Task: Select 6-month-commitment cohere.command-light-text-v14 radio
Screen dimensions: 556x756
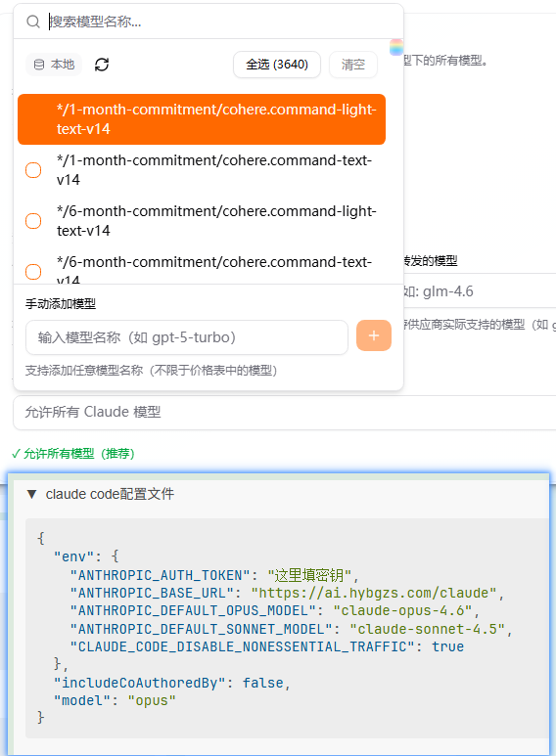Action: (x=33, y=221)
